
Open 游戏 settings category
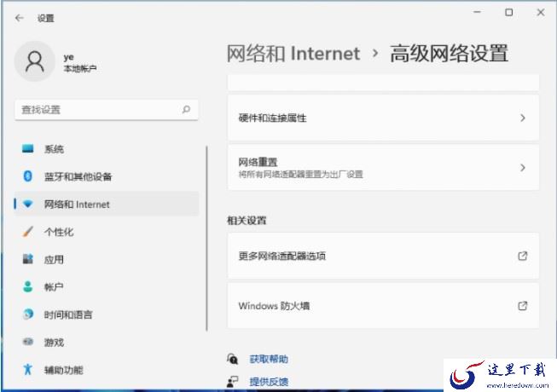(107, 343)
